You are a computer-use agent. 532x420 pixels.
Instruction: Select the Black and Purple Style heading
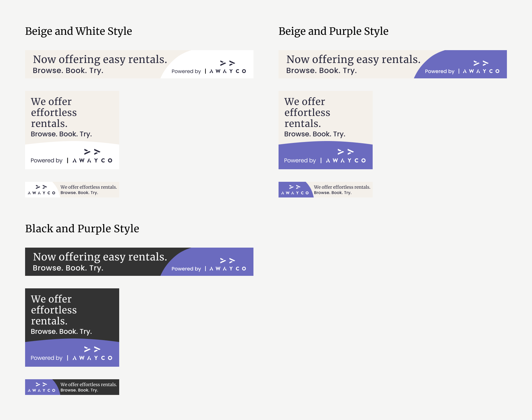coord(82,229)
